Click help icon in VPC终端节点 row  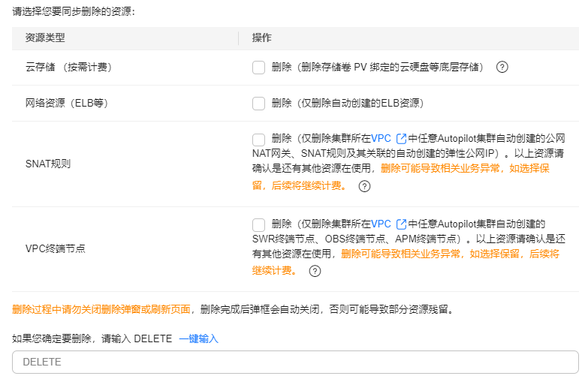coord(315,271)
